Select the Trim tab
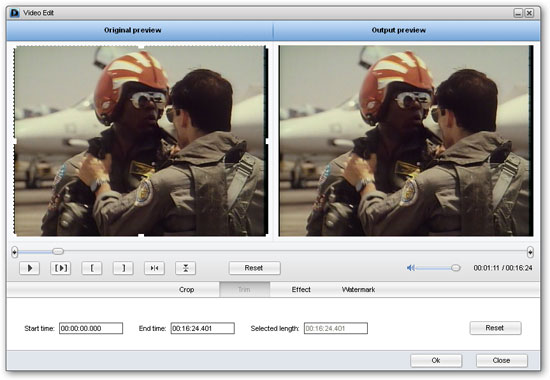The width and height of the screenshot is (550, 380). click(244, 289)
